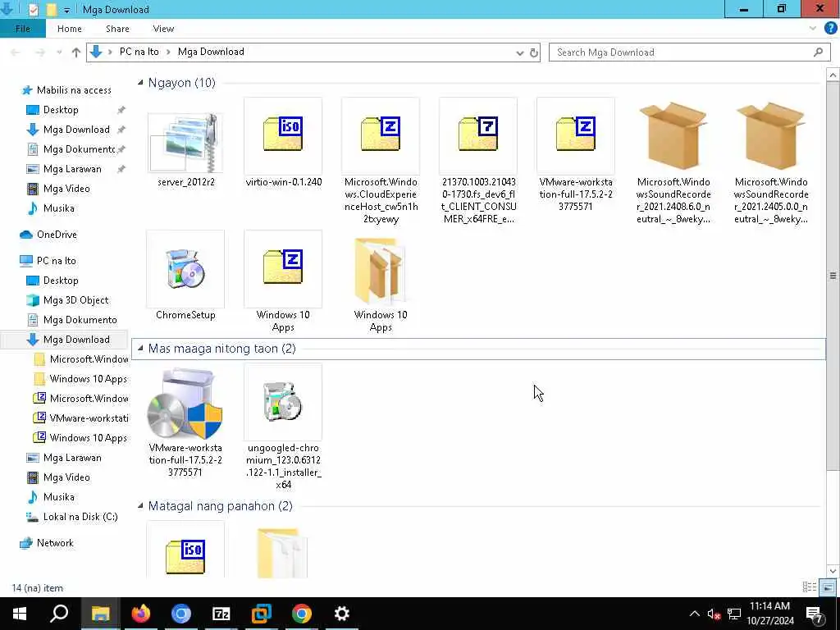
Task: Select VMware-workstati item in navigation tree
Action: pyautogui.click(x=89, y=418)
